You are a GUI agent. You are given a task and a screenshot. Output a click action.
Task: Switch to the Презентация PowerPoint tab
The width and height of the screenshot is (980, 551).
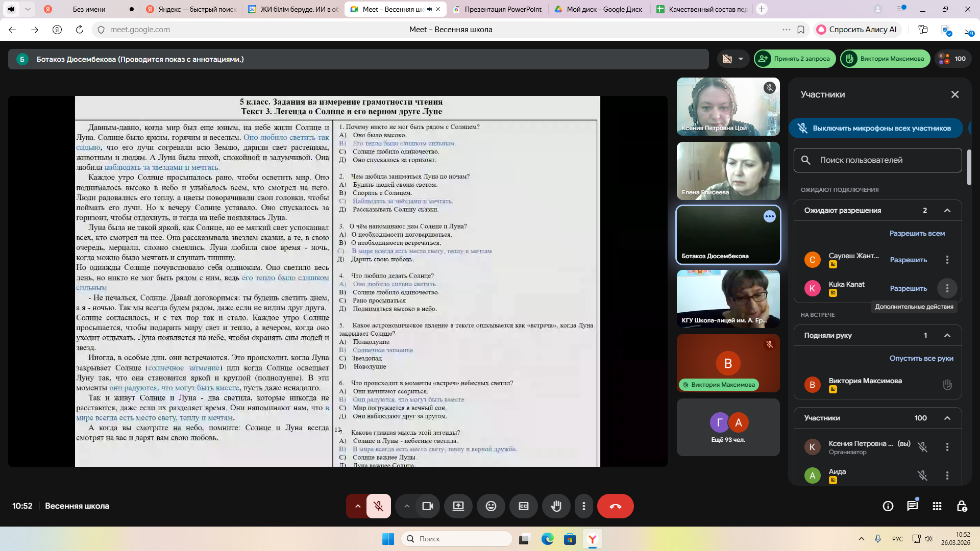pyautogui.click(x=502, y=9)
